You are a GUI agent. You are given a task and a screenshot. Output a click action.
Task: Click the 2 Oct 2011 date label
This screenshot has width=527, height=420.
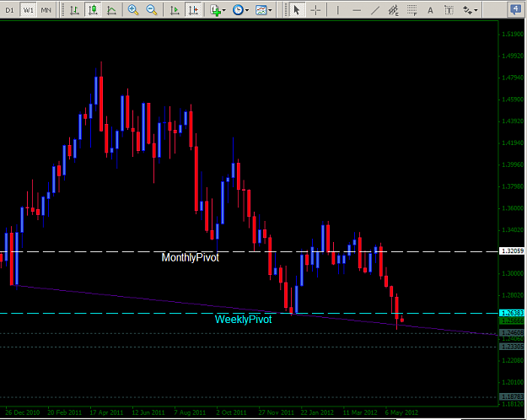click(x=231, y=412)
